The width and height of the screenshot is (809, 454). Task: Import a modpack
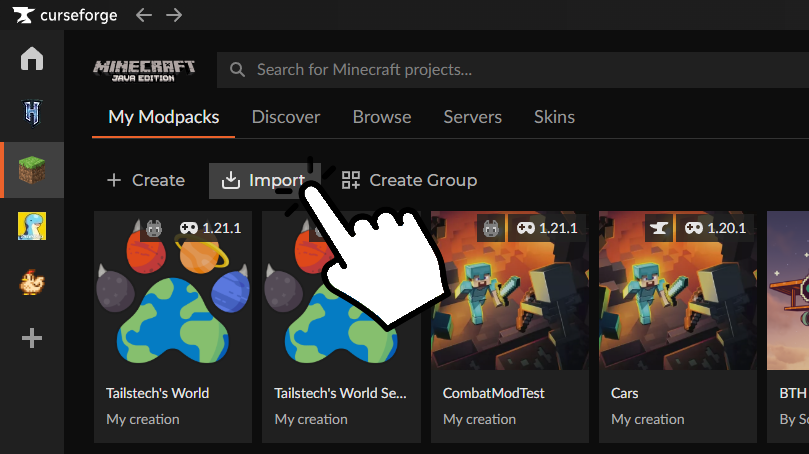click(x=265, y=181)
